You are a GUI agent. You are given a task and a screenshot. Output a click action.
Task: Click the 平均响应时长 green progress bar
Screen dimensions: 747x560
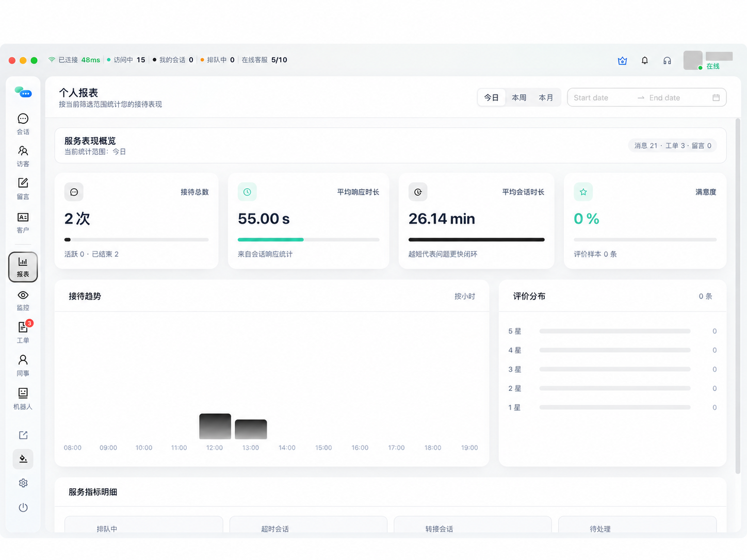[x=270, y=239]
